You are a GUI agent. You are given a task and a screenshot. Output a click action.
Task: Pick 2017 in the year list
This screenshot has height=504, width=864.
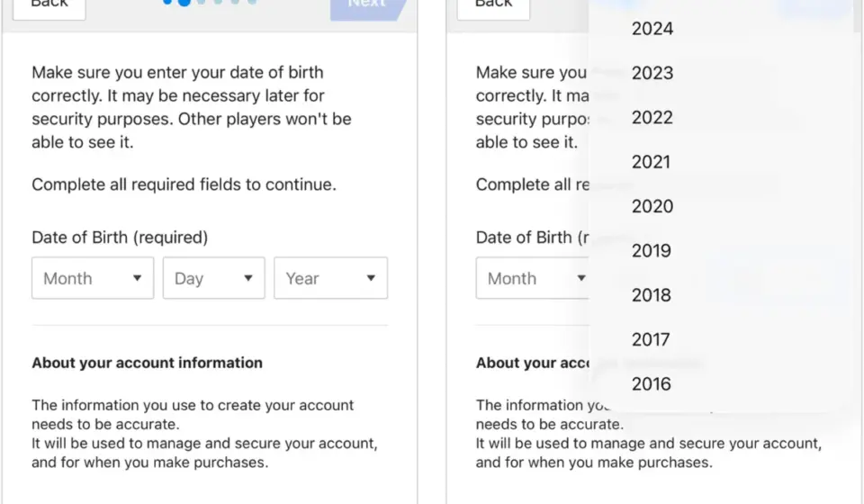pyautogui.click(x=651, y=340)
